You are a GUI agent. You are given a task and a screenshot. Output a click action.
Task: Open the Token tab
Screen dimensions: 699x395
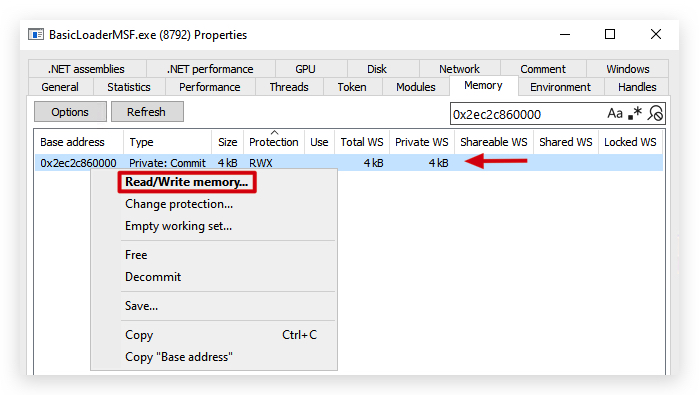(352, 87)
